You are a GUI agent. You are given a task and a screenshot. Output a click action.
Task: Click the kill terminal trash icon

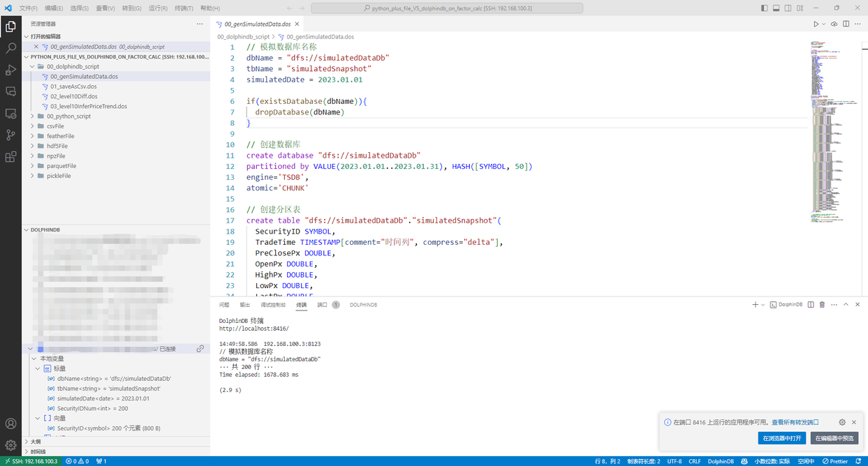click(x=823, y=304)
